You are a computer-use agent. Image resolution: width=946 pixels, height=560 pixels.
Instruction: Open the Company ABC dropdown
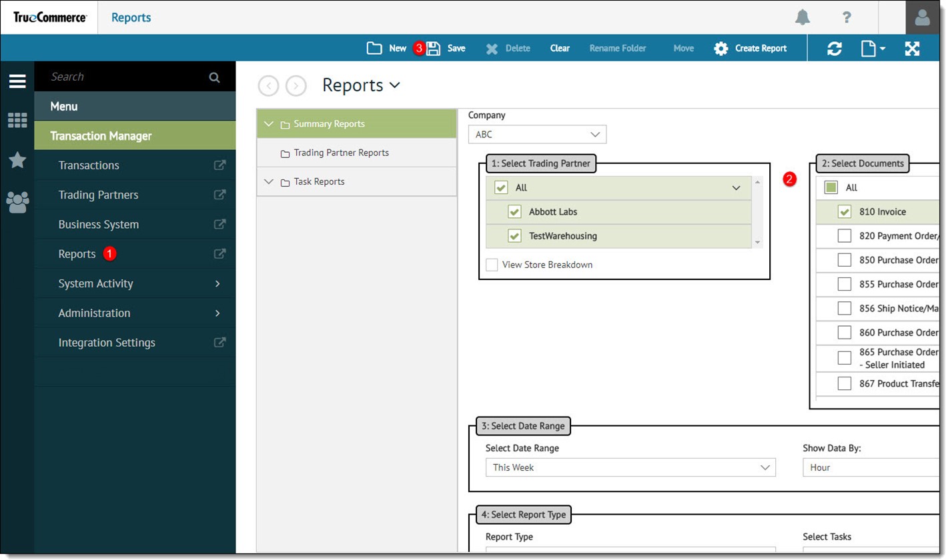(x=594, y=134)
